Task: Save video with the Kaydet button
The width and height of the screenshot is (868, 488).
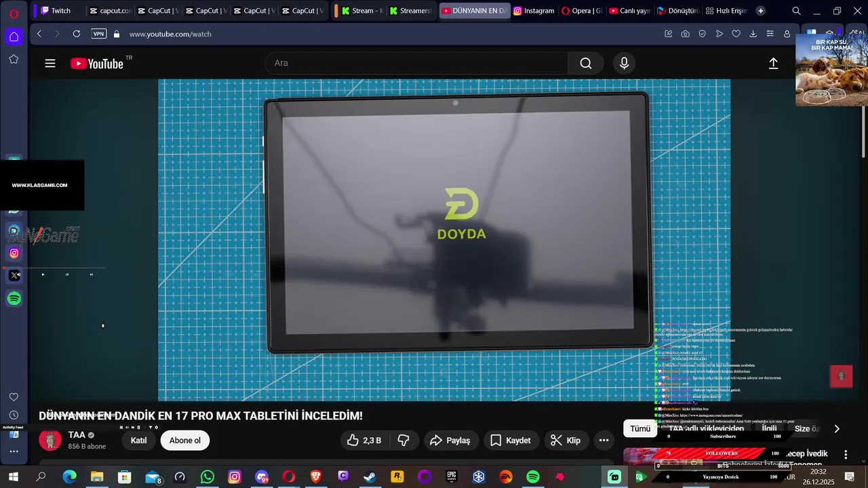Action: click(x=511, y=441)
